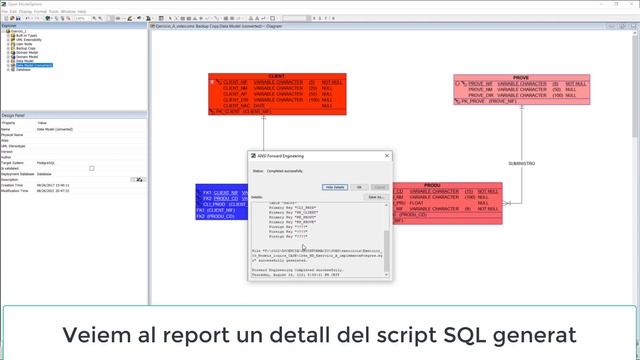Click the PostgreSQL Target System value
Viewport: 640px width, 360px height.
coord(46,163)
